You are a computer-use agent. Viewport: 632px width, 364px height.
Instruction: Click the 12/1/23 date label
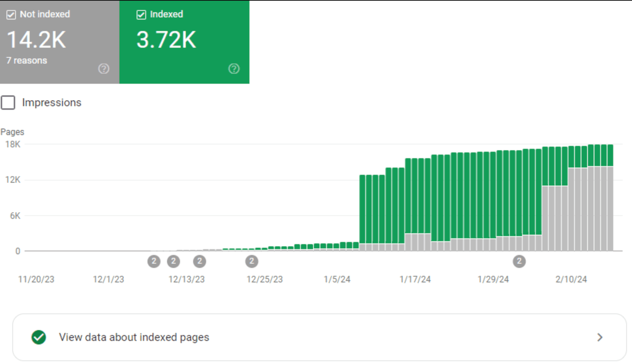[108, 279]
